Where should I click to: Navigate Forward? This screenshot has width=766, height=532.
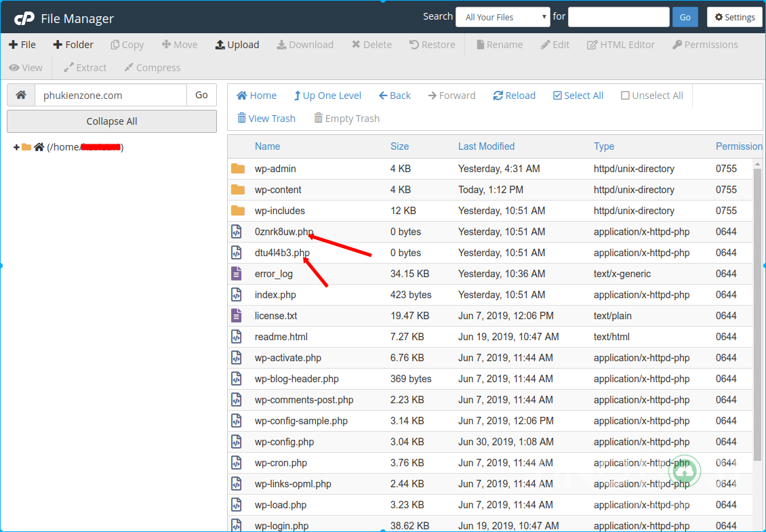tap(451, 96)
